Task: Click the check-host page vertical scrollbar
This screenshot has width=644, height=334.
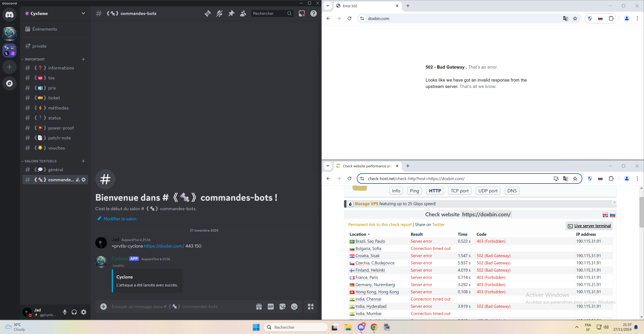Action: [x=641, y=213]
